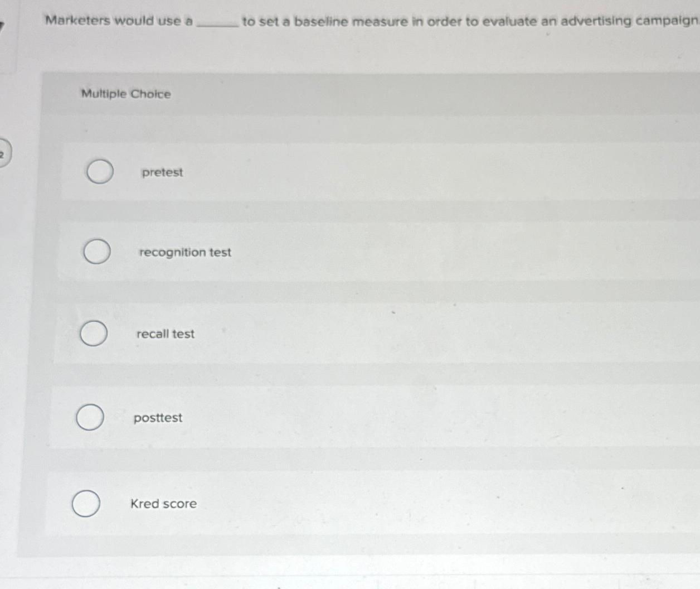Viewport: 700px width, 589px height.
Task: Select the "posttest" radio button
Action: [89, 418]
